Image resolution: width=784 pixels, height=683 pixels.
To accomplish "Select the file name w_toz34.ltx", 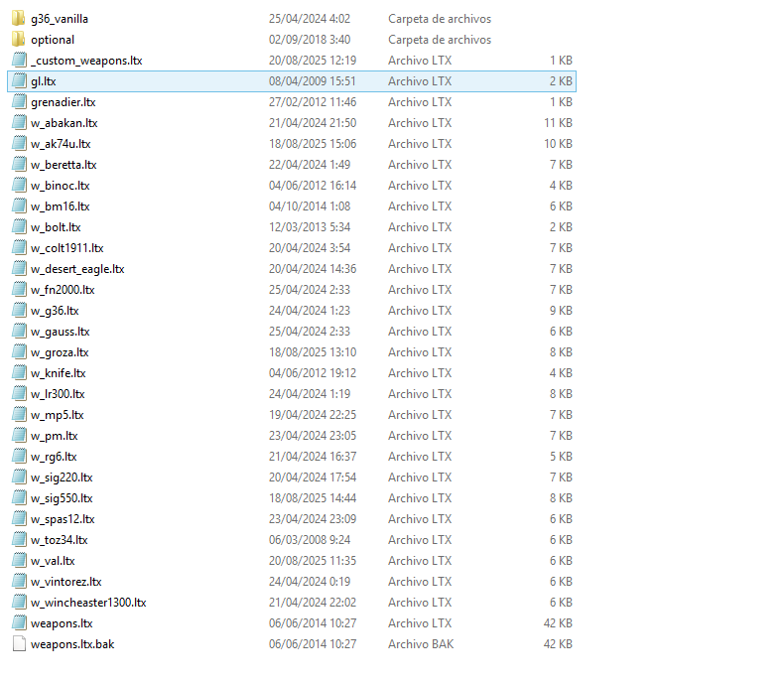I will coord(59,540).
